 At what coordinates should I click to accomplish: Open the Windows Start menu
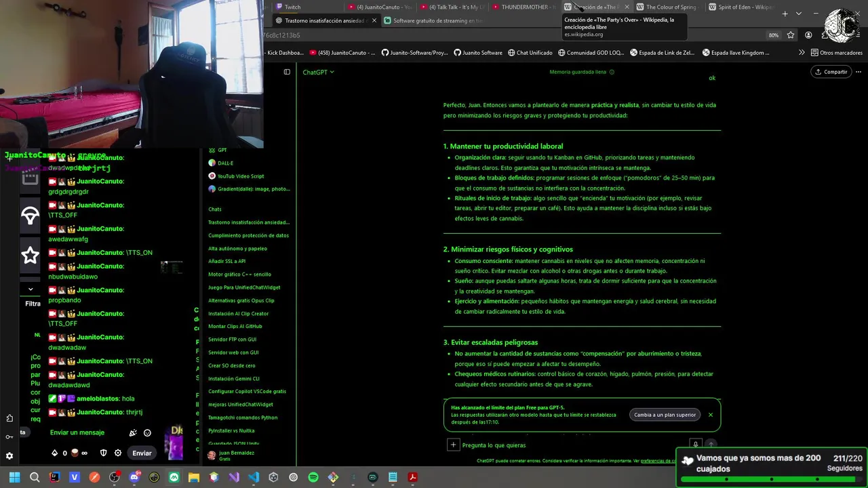14,477
